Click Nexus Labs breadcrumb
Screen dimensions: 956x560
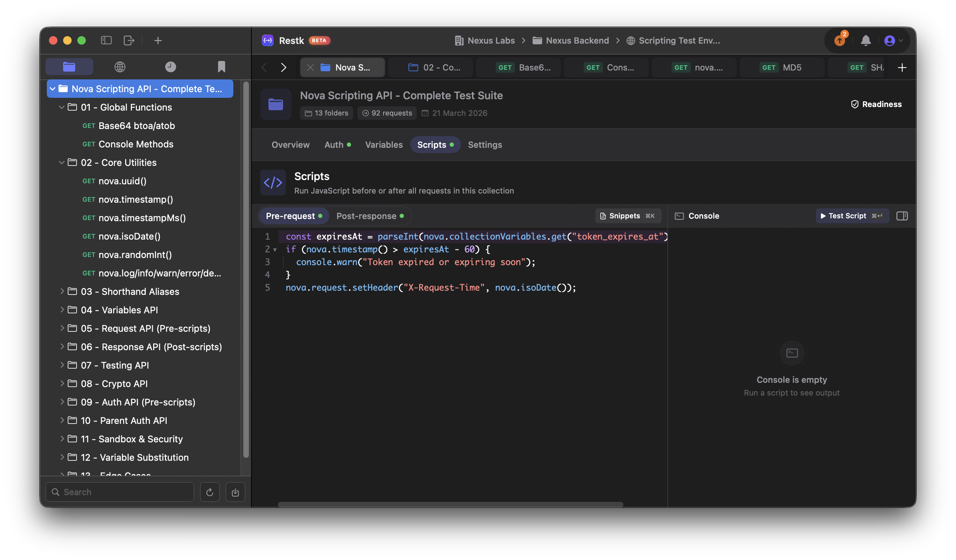coord(485,40)
